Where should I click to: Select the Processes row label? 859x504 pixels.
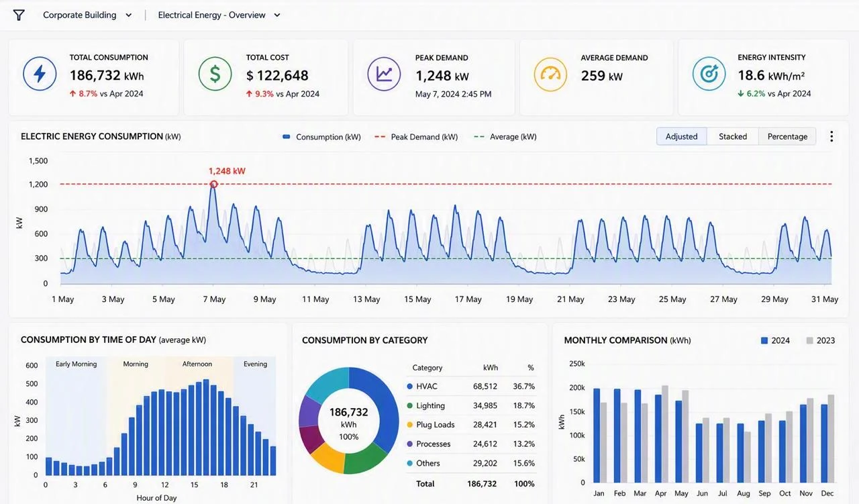pyautogui.click(x=433, y=444)
